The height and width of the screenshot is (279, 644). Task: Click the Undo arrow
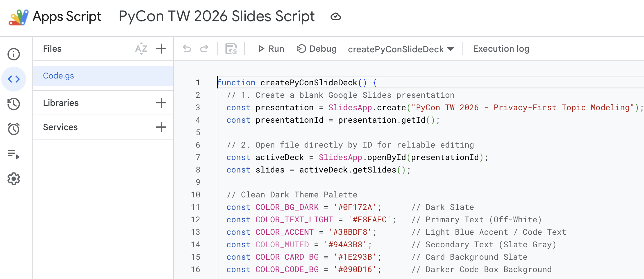pyautogui.click(x=187, y=49)
